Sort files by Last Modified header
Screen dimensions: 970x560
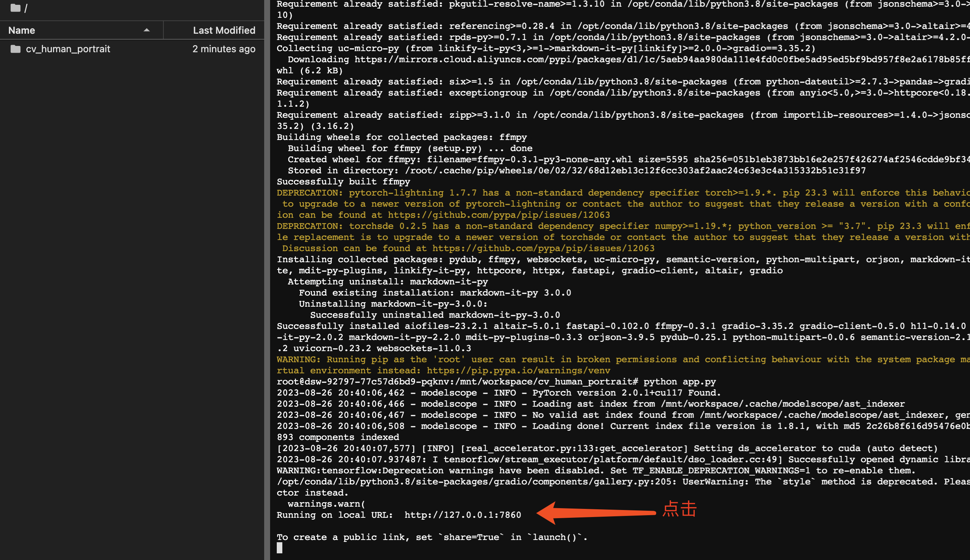point(224,30)
